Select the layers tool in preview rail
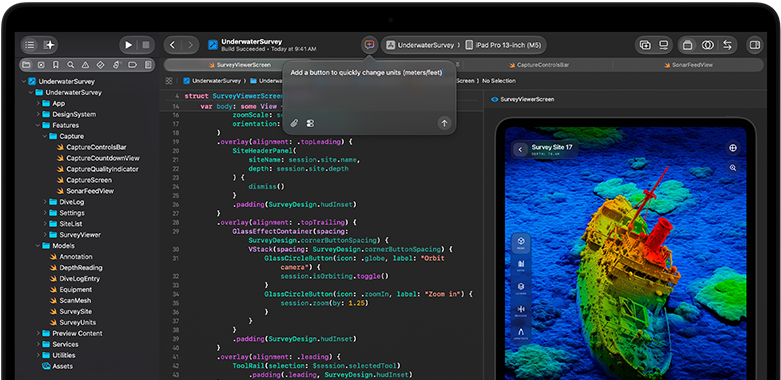The width and height of the screenshot is (781, 380). coord(521,289)
